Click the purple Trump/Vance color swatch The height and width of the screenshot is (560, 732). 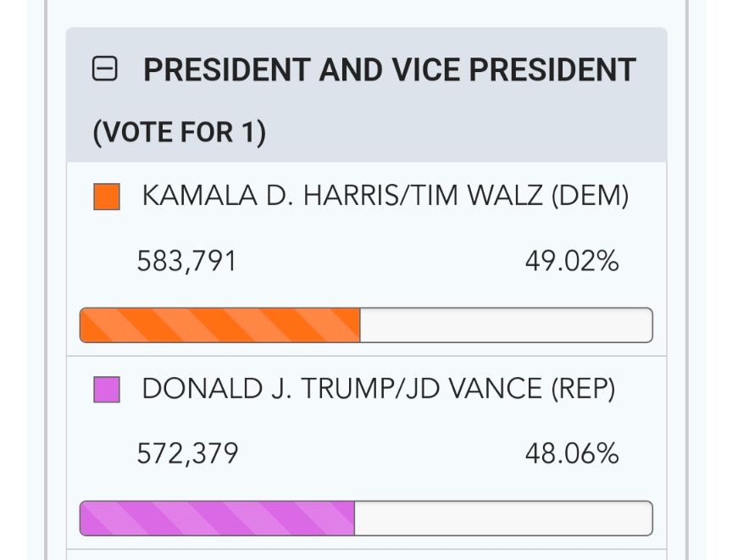pyautogui.click(x=107, y=390)
